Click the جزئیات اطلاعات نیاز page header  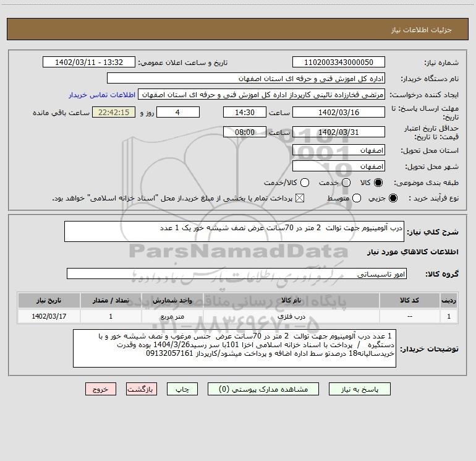coord(422,30)
